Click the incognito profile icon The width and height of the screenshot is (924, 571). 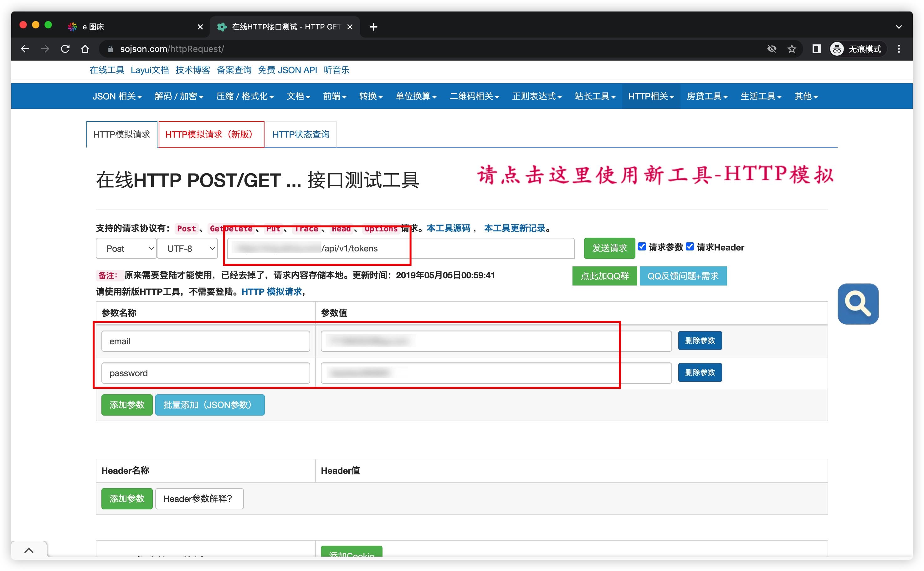pos(836,49)
